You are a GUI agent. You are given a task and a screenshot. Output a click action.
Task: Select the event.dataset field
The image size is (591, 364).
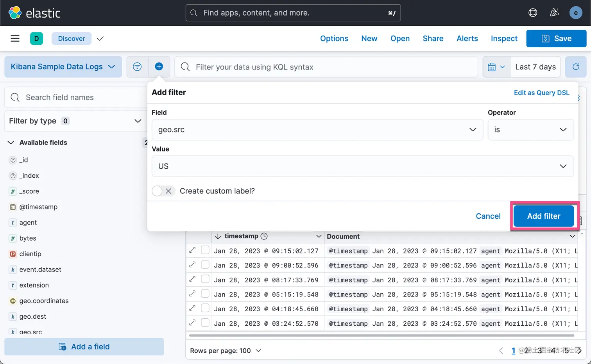click(40, 269)
